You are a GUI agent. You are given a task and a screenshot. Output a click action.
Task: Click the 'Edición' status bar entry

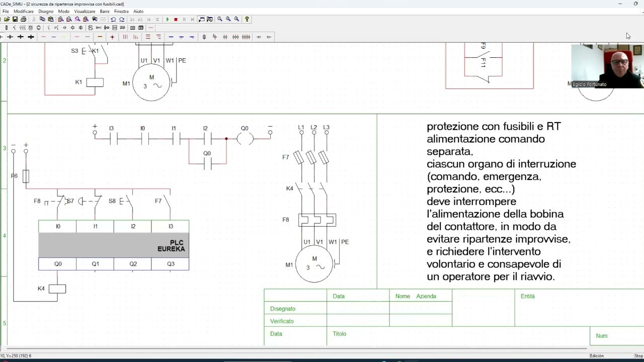point(597,356)
